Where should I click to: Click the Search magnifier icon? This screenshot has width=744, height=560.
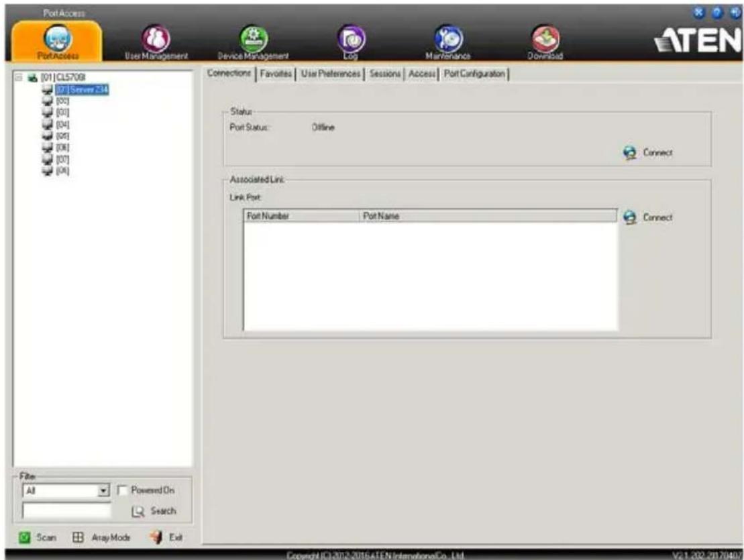138,512
